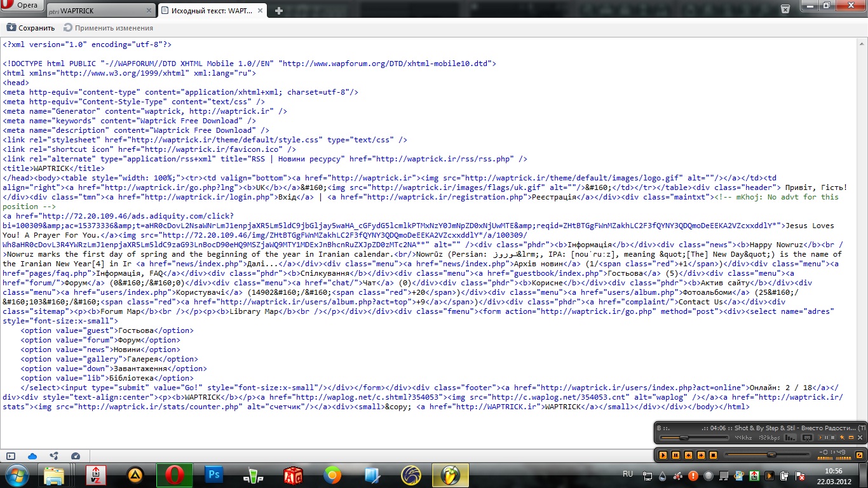Screen dimensions: 868x488
Task: Open the closed tabs trash icon
Action: 785,9
